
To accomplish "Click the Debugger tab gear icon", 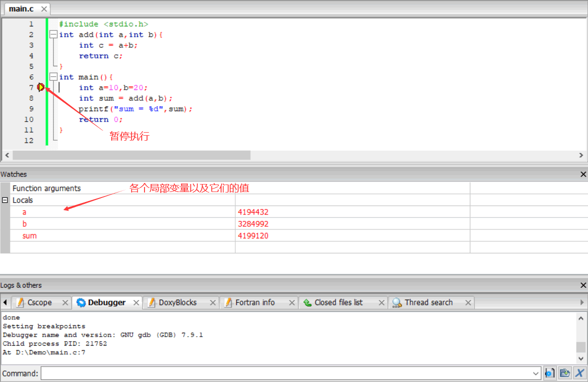I will [81, 302].
